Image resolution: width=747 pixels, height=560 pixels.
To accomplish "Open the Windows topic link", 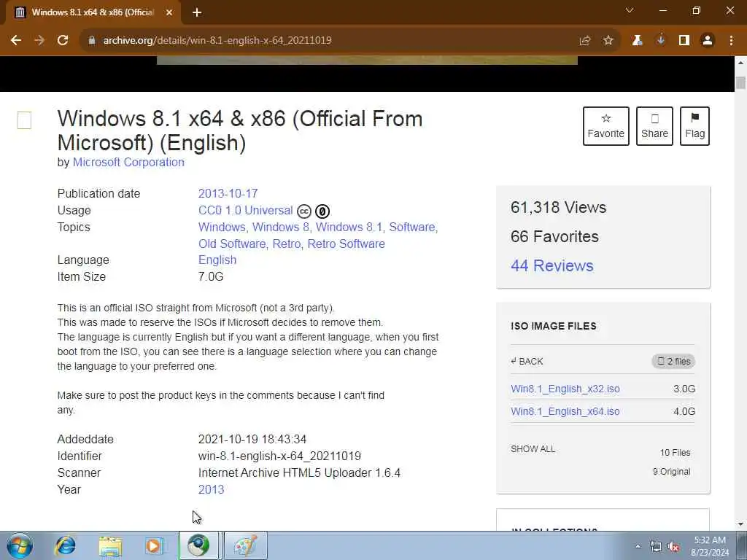I will point(222,227).
